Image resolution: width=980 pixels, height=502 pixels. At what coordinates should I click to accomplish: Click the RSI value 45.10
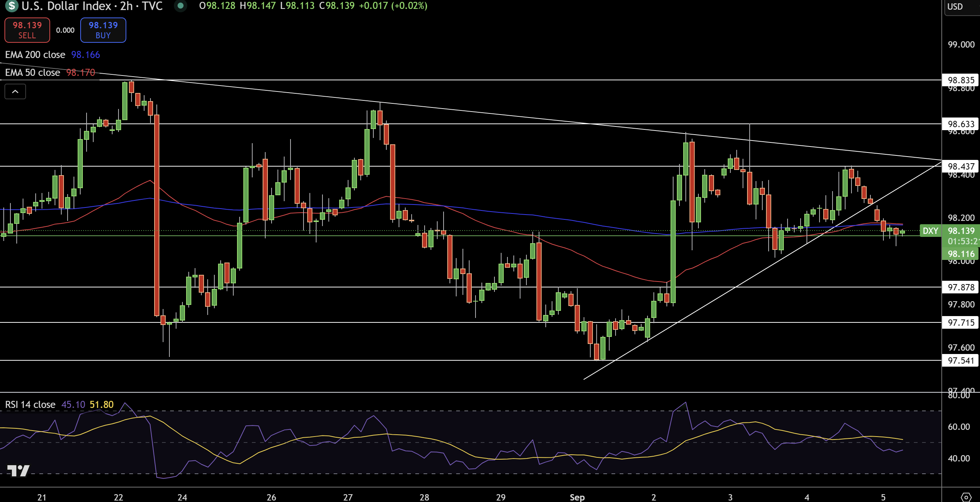[x=74, y=405]
